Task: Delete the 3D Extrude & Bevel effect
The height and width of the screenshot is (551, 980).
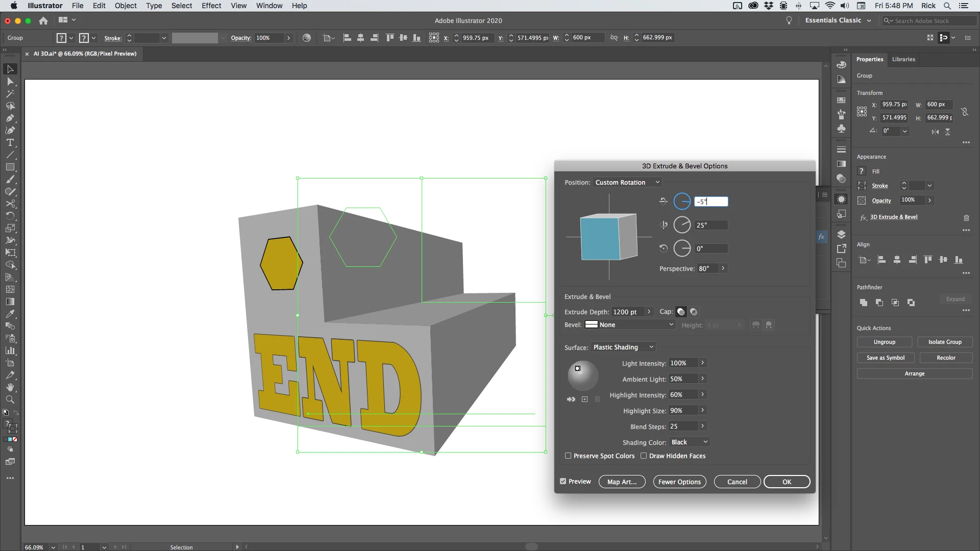Action: [966, 218]
